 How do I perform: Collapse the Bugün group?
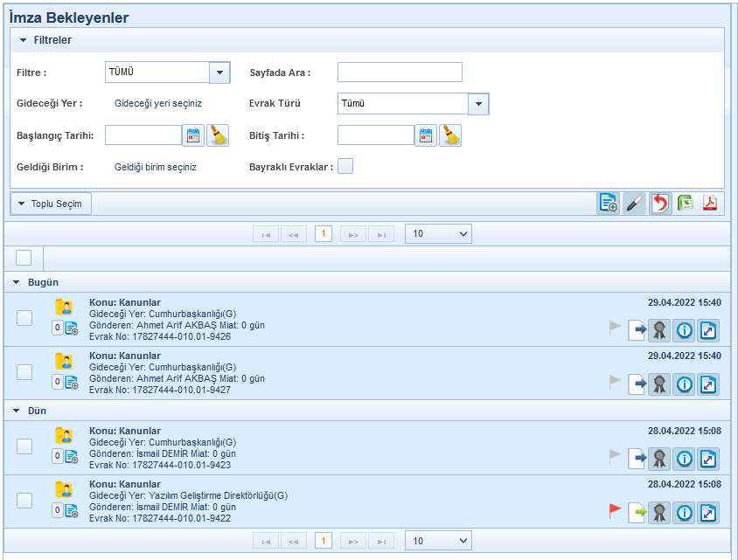[17, 282]
